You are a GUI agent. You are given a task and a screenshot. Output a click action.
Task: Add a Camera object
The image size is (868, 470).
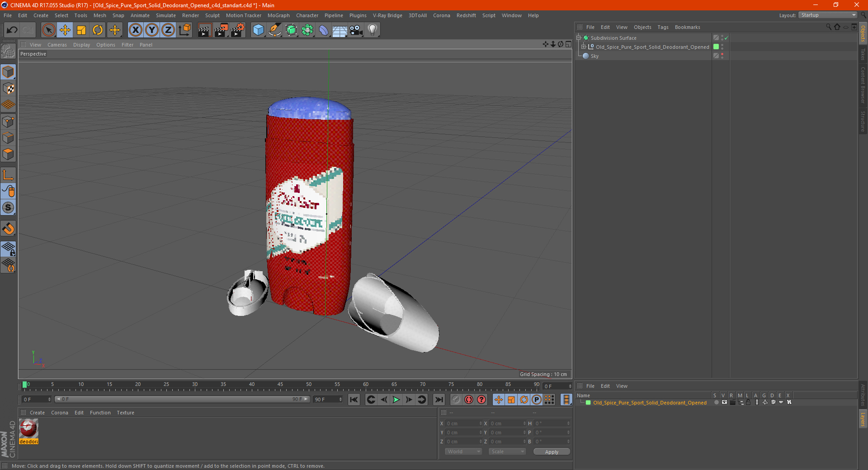click(x=356, y=30)
